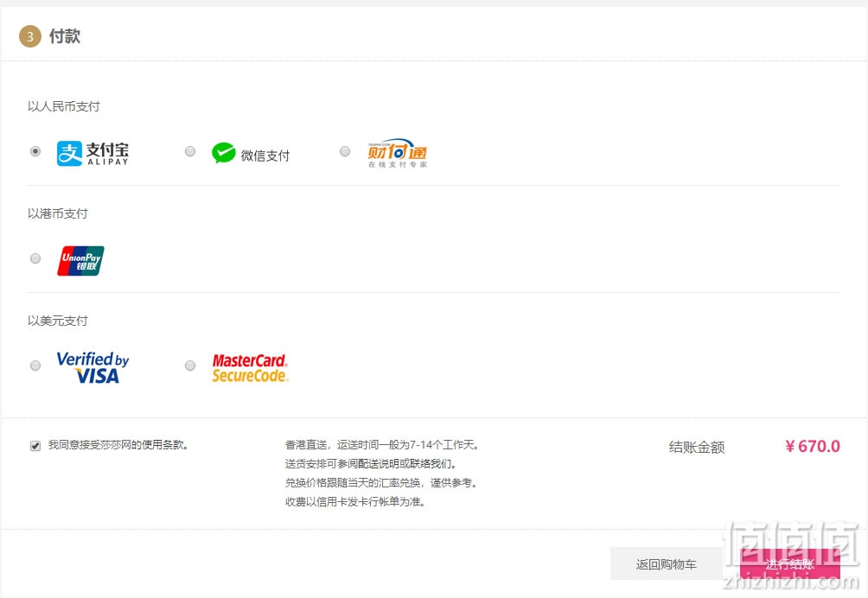
Task: Click the 兑换价格跟随当天的汇率兑换 note
Action: tap(381, 483)
